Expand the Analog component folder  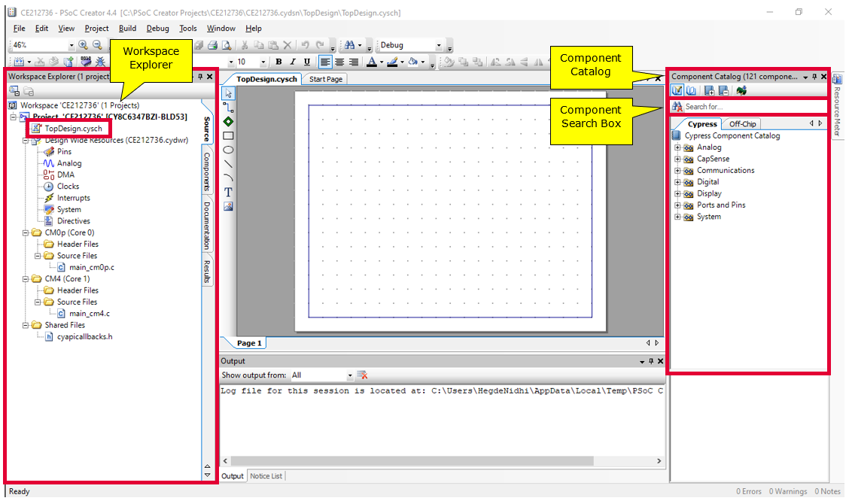[x=677, y=147]
